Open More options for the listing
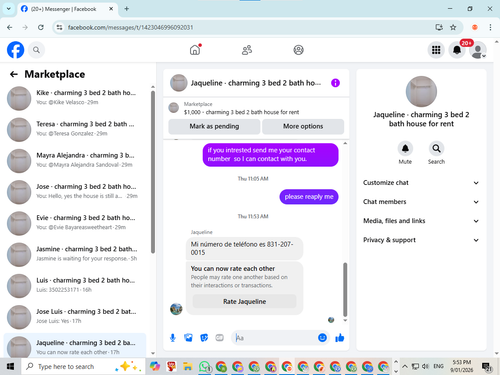 point(303,126)
